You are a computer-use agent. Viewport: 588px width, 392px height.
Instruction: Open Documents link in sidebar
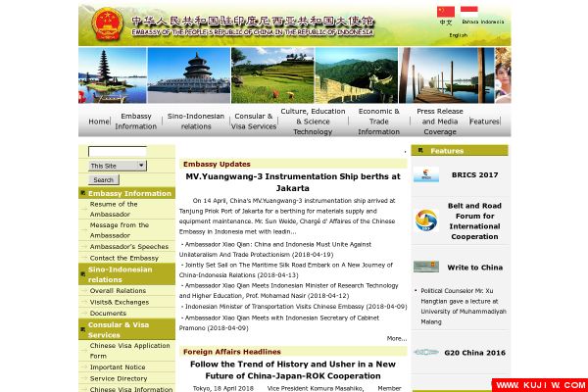(108, 314)
